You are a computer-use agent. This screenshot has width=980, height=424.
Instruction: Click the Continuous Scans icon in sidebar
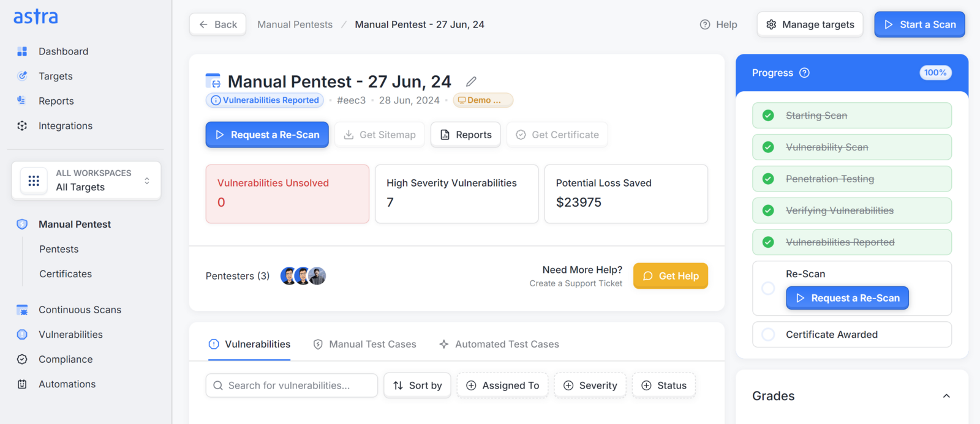point(22,310)
